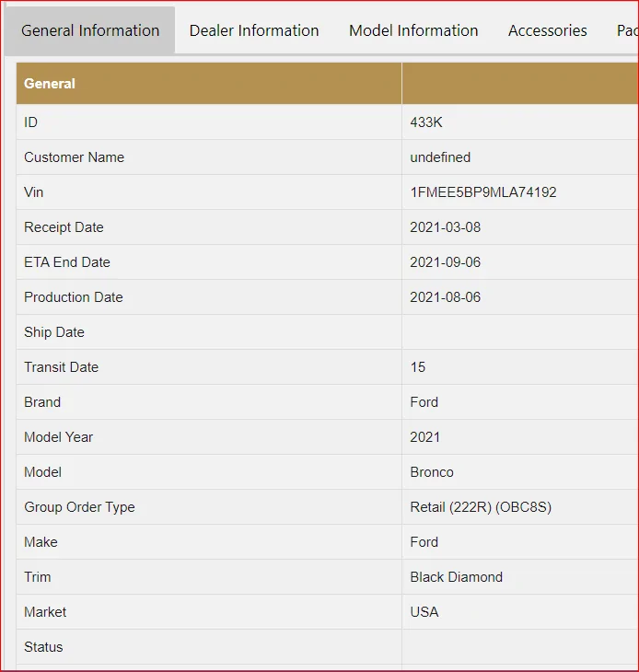Select transit date value 15
639x672 pixels.
coord(418,367)
